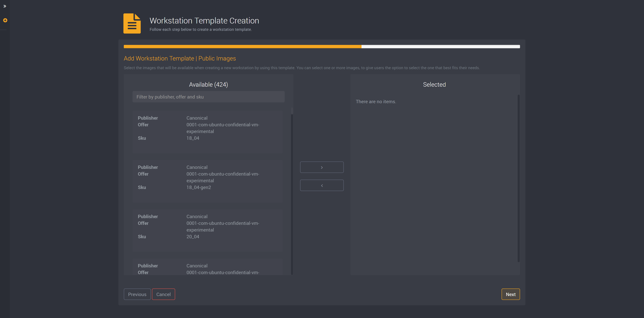Cancel the template creation
Screen dimensions: 644x318
pos(164,294)
